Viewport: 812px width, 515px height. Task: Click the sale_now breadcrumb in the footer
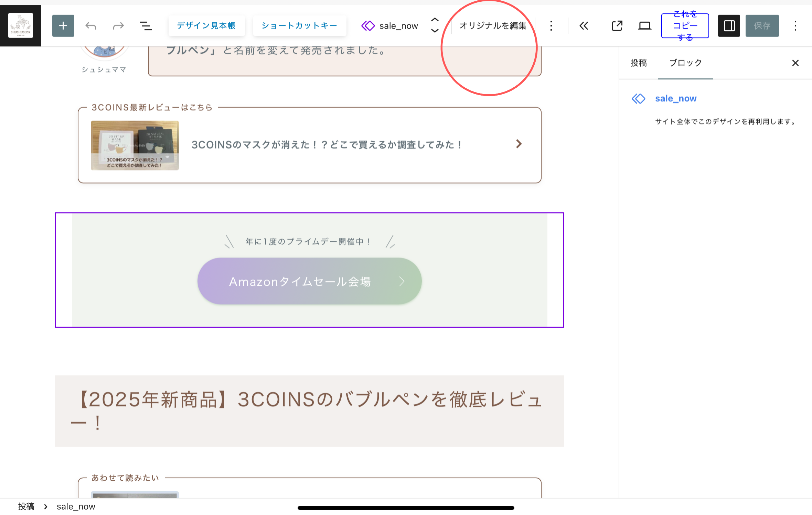[x=76, y=506]
